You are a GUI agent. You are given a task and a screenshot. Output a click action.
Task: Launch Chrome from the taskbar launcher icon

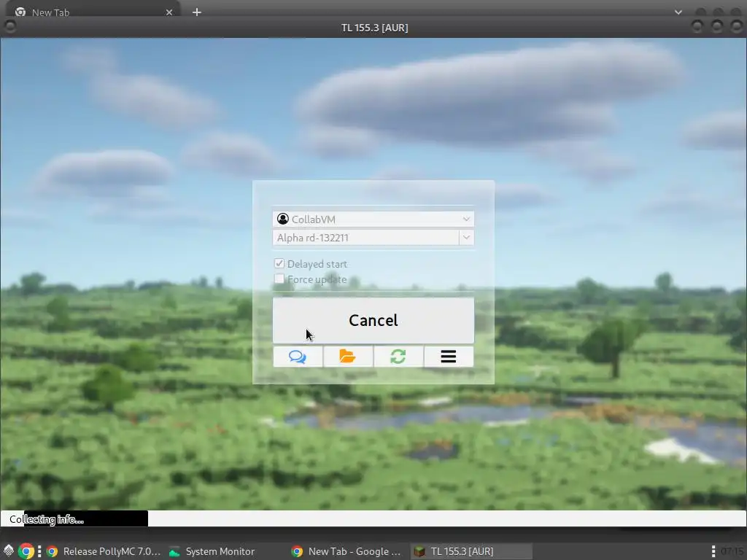(x=26, y=551)
